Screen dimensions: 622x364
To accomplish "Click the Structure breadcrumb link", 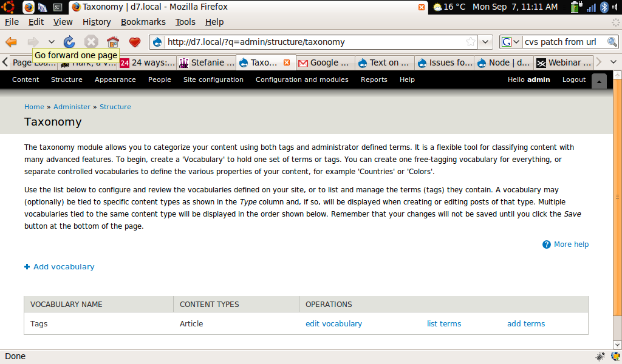I will (115, 107).
